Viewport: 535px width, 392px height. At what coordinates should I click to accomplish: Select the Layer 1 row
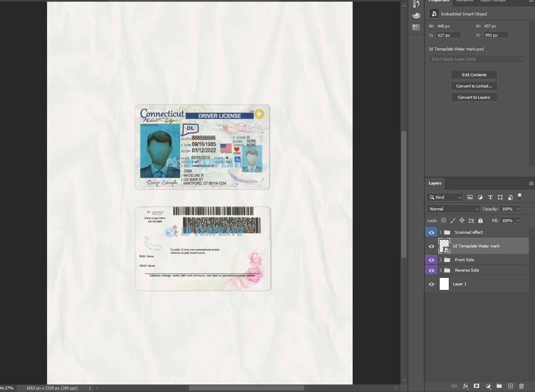coord(477,284)
